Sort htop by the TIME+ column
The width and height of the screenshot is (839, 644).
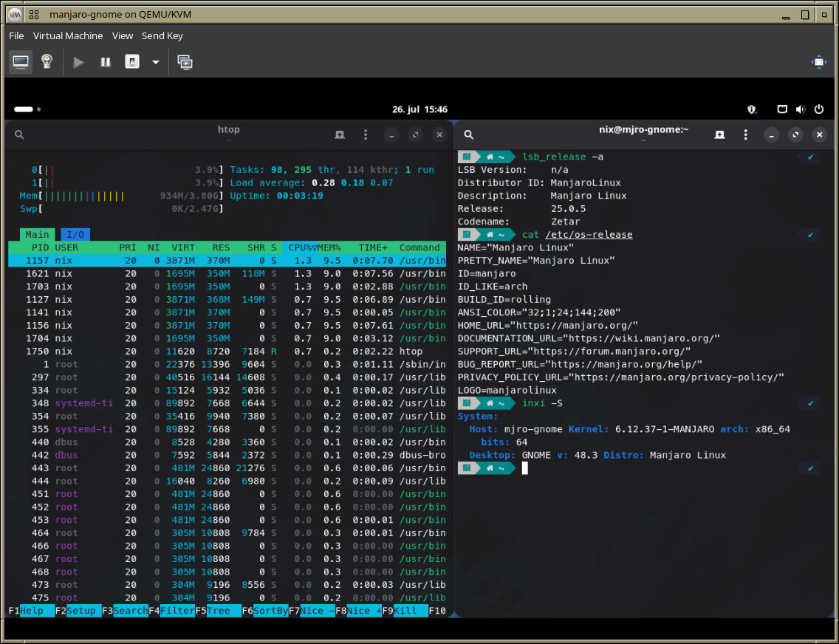pyautogui.click(x=373, y=247)
